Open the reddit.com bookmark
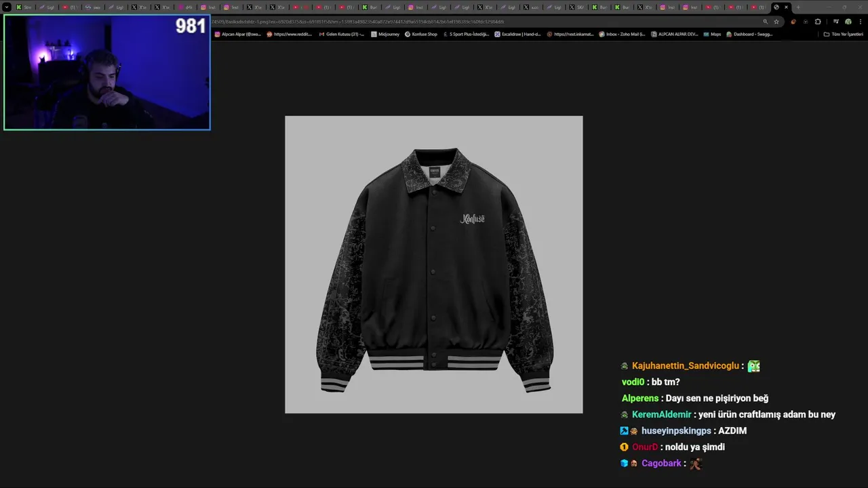Image resolution: width=868 pixels, height=488 pixels. coord(290,34)
